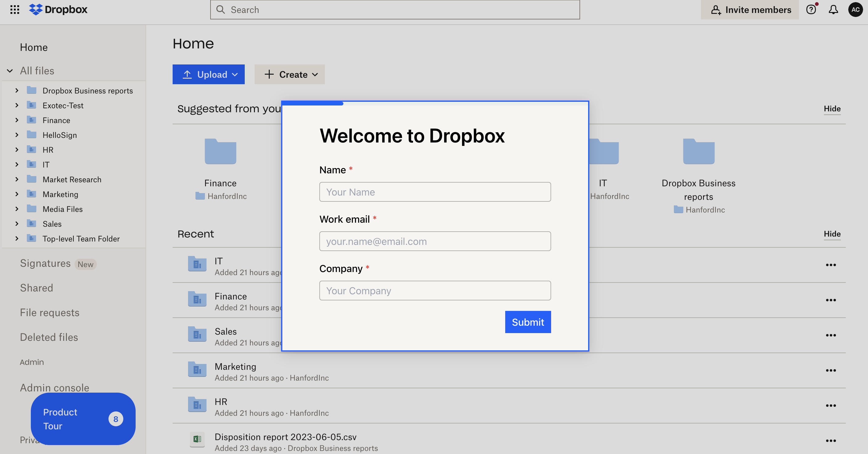This screenshot has width=868, height=454.
Task: Open more options for the Sales row
Action: (x=831, y=335)
